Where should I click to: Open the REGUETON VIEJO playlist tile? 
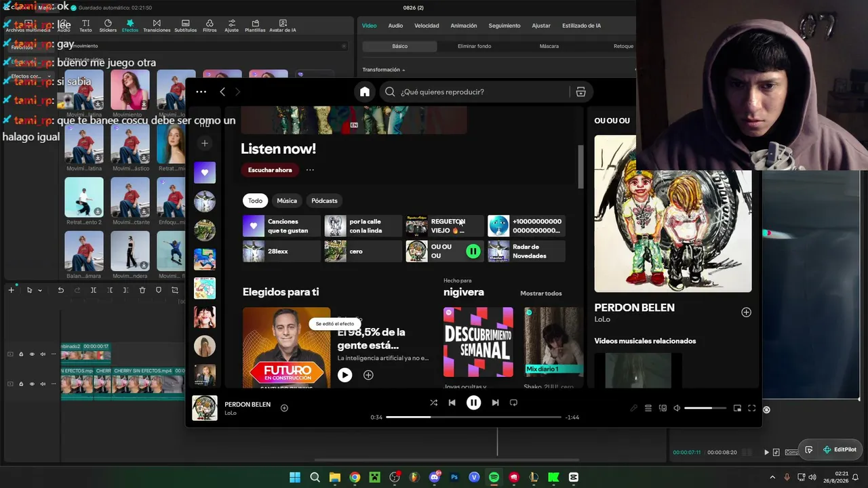445,226
